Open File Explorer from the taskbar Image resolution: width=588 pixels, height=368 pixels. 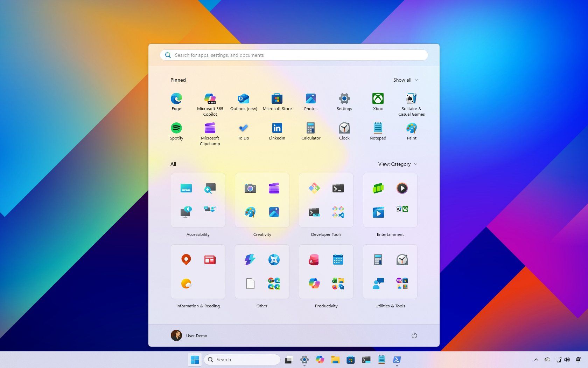[x=335, y=360]
